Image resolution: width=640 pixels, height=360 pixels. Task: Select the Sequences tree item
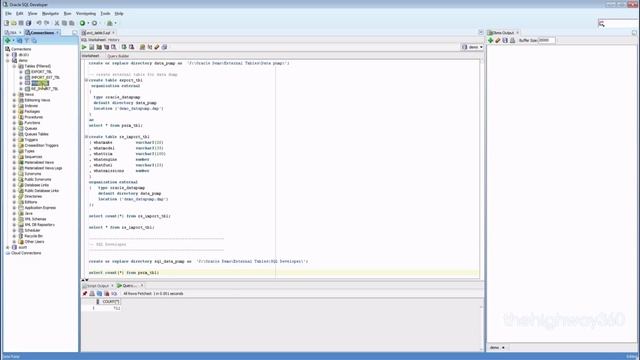click(x=33, y=157)
